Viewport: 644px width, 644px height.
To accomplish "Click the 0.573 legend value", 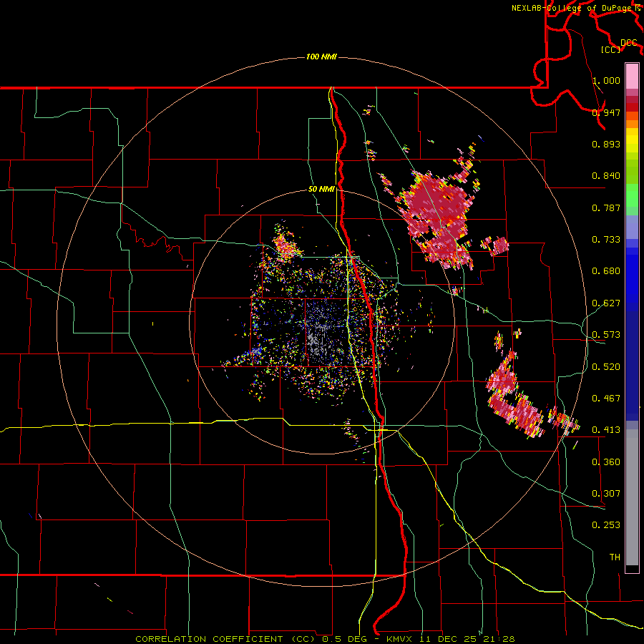I will click(x=606, y=335).
